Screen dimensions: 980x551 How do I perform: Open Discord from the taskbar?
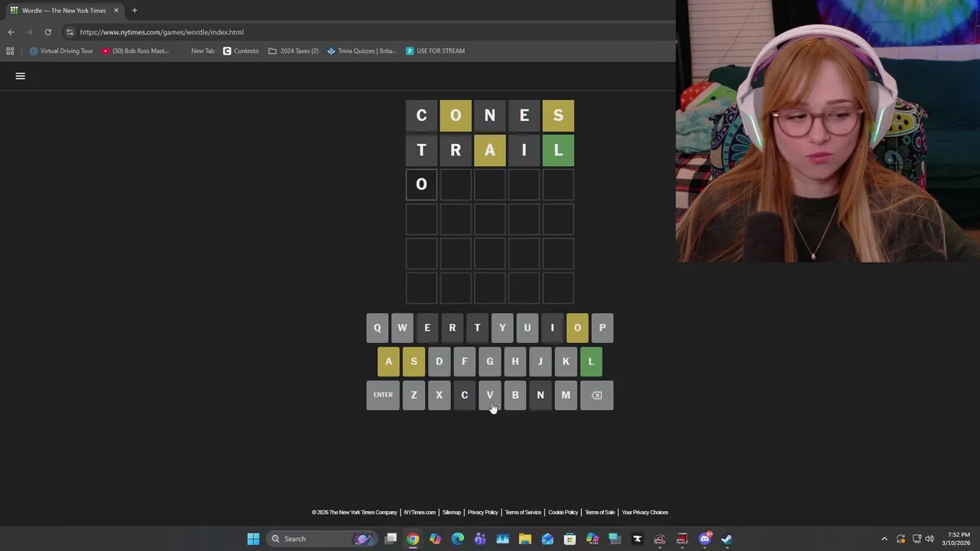[x=704, y=539]
